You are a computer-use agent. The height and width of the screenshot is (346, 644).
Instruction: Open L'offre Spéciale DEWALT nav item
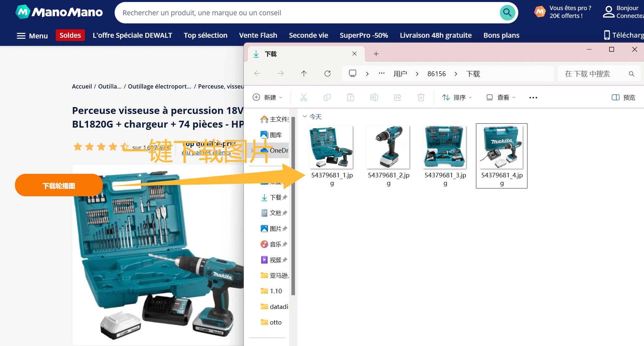[x=133, y=35]
